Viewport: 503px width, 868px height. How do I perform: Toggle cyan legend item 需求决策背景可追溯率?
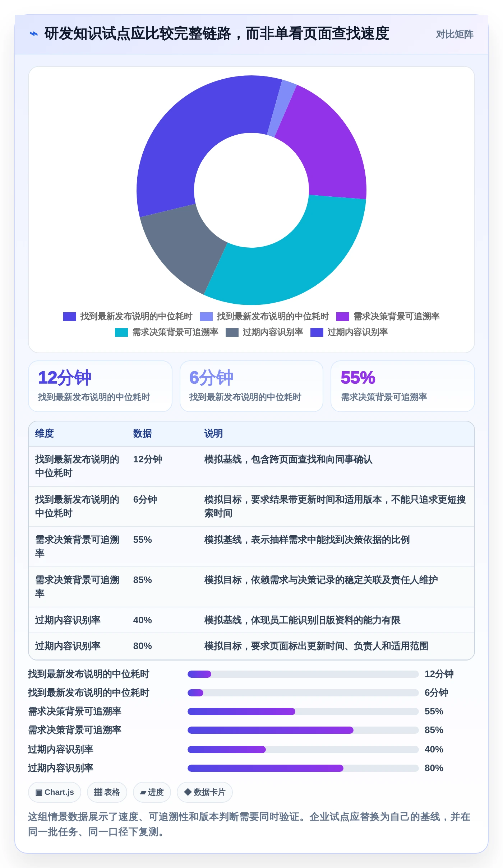pos(167,332)
